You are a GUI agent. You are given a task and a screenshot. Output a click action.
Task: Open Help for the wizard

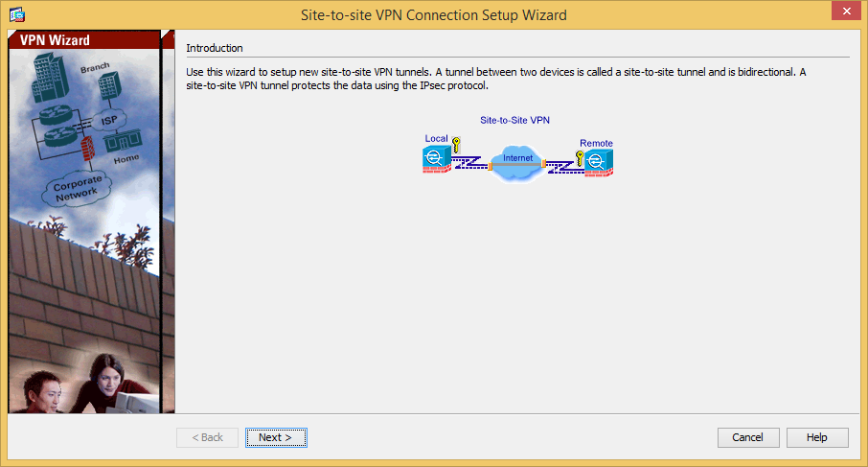(x=817, y=437)
